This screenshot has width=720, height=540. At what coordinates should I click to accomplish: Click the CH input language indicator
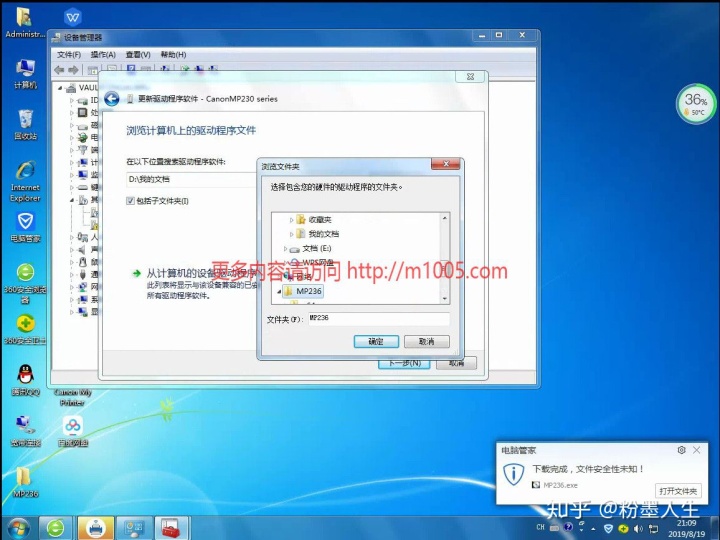coord(540,528)
